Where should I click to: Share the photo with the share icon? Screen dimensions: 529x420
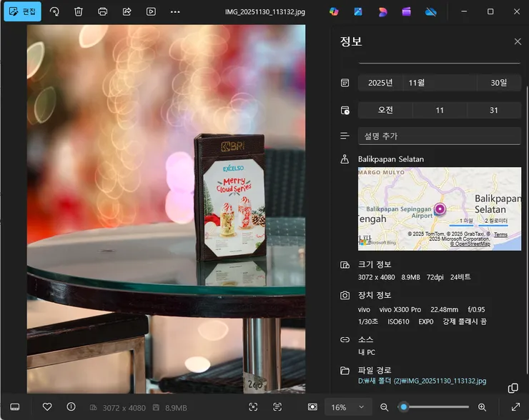tap(127, 12)
